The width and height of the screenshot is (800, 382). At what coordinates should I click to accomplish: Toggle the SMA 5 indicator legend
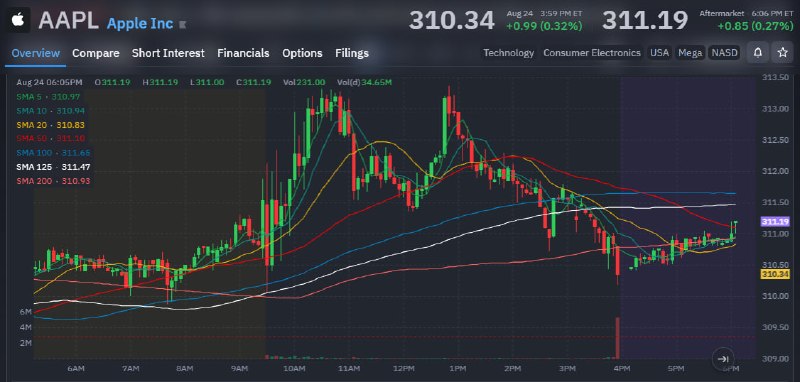[x=48, y=96]
